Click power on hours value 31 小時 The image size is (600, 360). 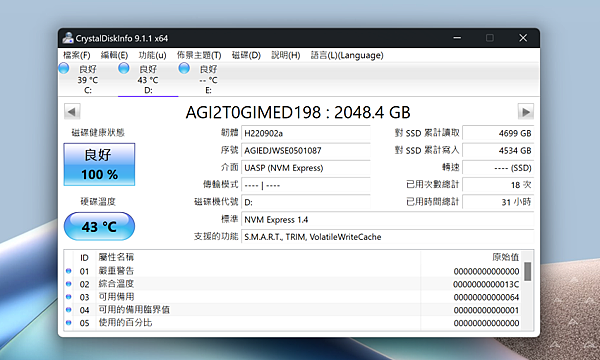(x=498, y=202)
